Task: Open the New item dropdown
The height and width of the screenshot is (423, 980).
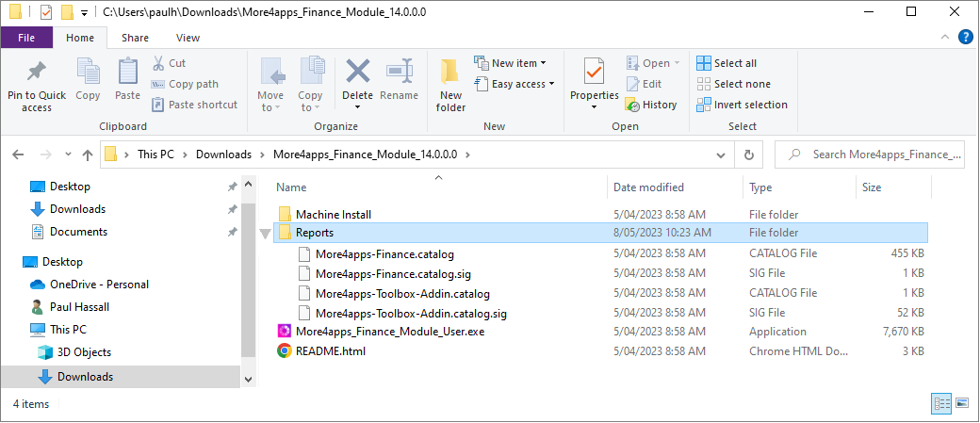Action: click(510, 63)
